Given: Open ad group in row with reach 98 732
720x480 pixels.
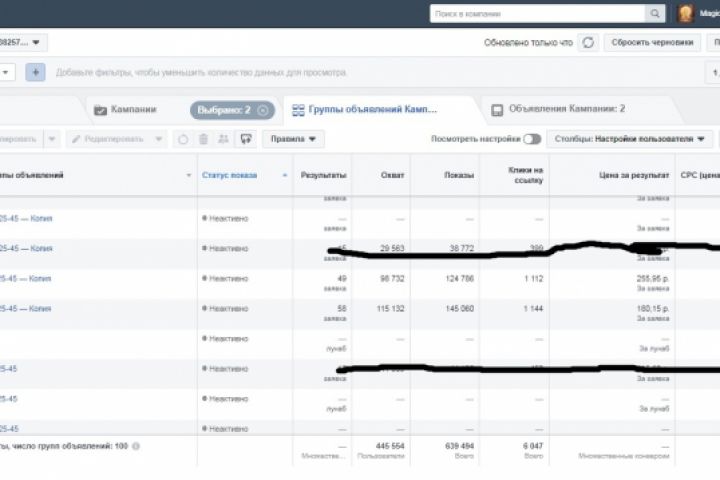Looking at the screenshot, I should [x=26, y=278].
